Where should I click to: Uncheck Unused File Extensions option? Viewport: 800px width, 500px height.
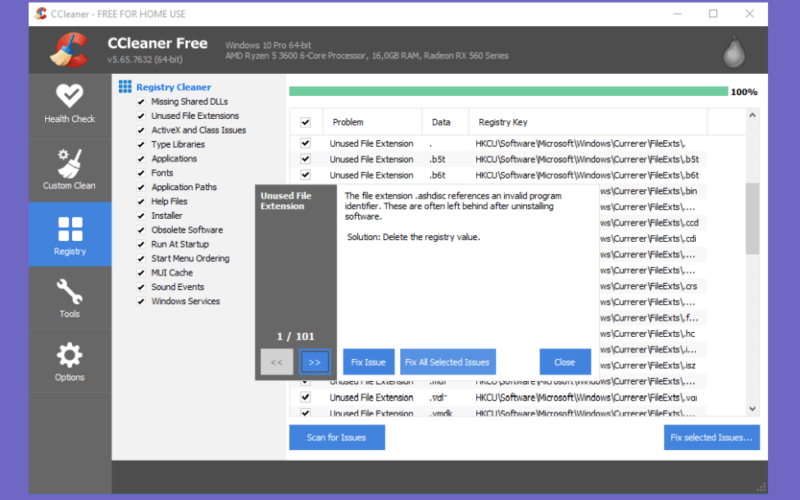pyautogui.click(x=141, y=116)
